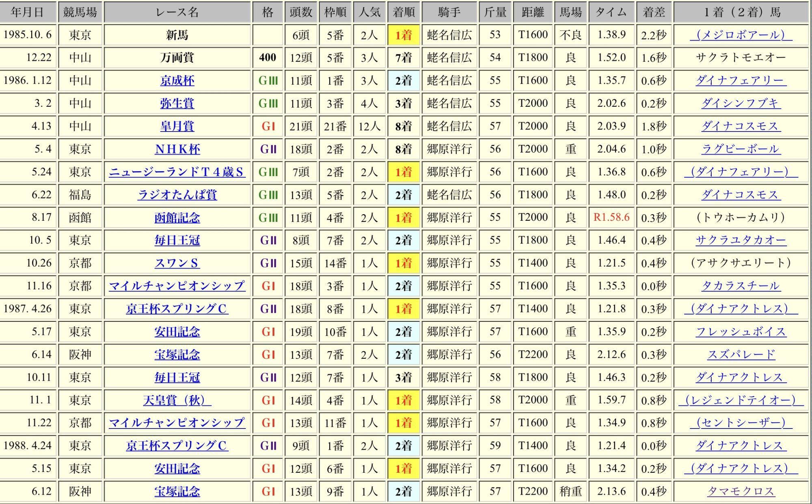Image resolution: width=812 pixels, height=504 pixels.
Task: Select the 1985.10.6 date cell
Action: click(28, 35)
